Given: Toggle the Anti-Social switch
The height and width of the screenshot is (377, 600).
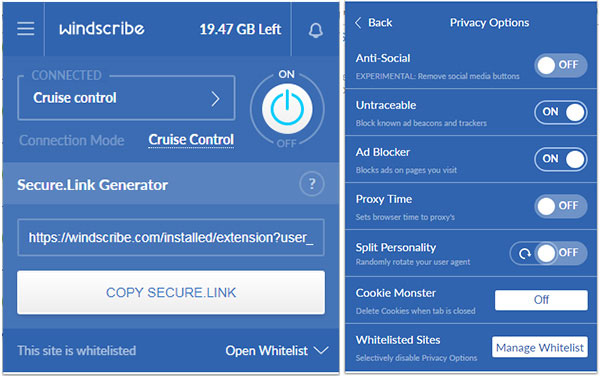Looking at the screenshot, I should click(x=561, y=65).
